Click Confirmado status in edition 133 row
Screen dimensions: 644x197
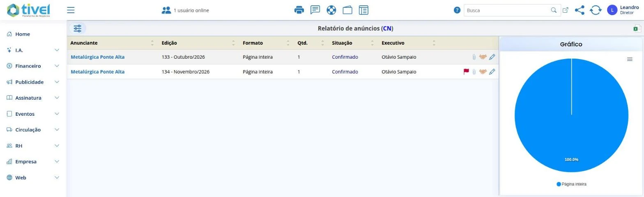(x=345, y=57)
